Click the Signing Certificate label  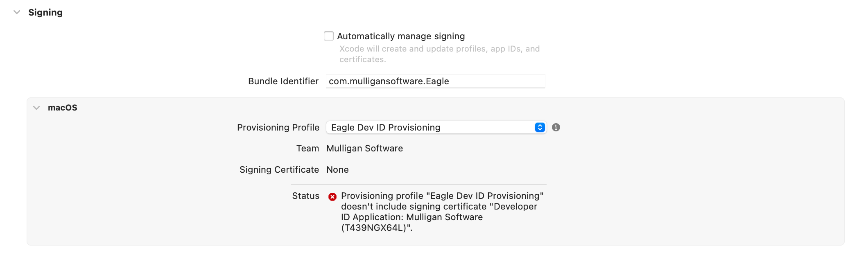tap(279, 169)
